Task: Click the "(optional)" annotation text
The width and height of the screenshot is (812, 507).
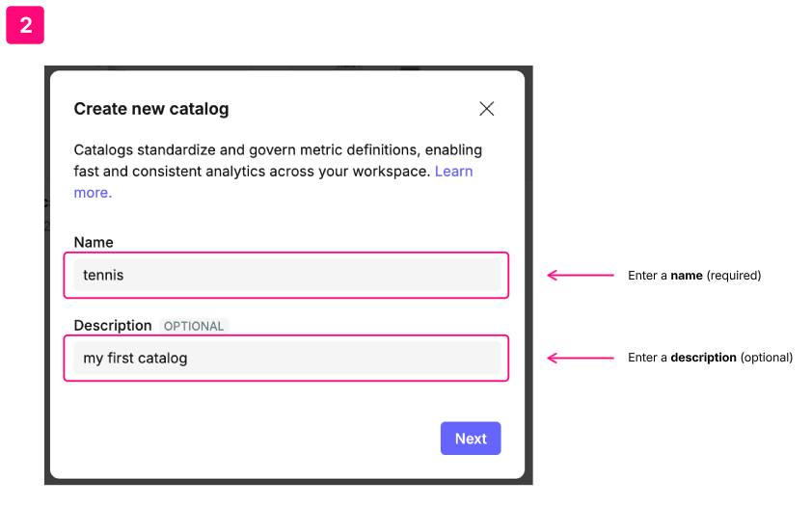Action: click(x=766, y=358)
